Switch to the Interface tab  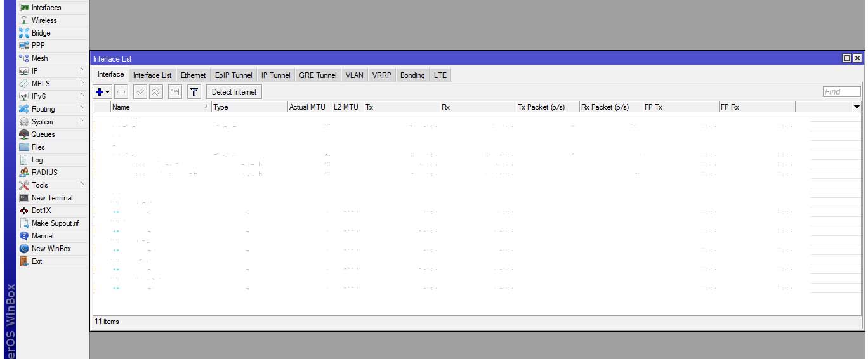(x=110, y=74)
